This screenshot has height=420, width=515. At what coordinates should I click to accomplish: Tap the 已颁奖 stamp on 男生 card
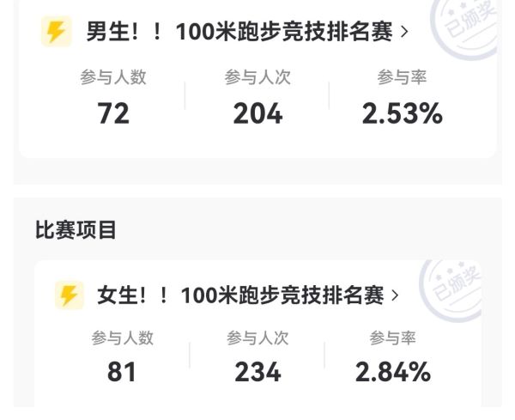pyautogui.click(x=466, y=27)
